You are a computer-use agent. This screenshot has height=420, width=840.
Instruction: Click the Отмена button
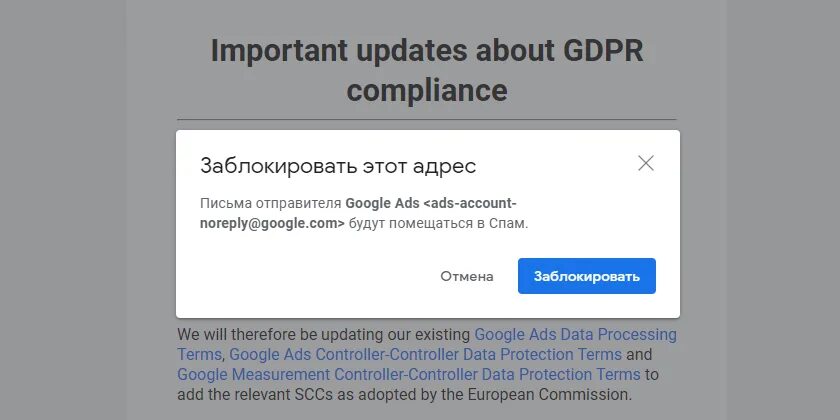pos(467,276)
